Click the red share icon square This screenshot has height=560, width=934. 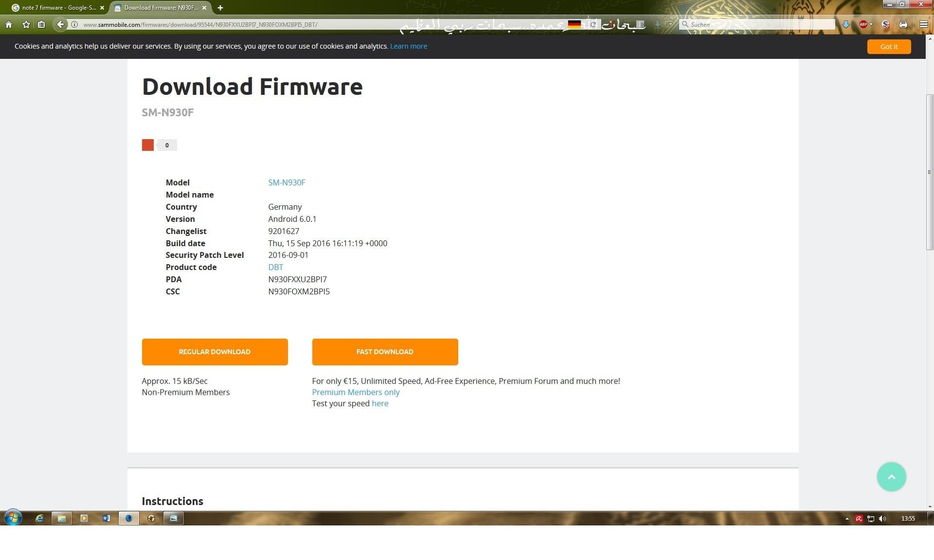click(x=148, y=145)
